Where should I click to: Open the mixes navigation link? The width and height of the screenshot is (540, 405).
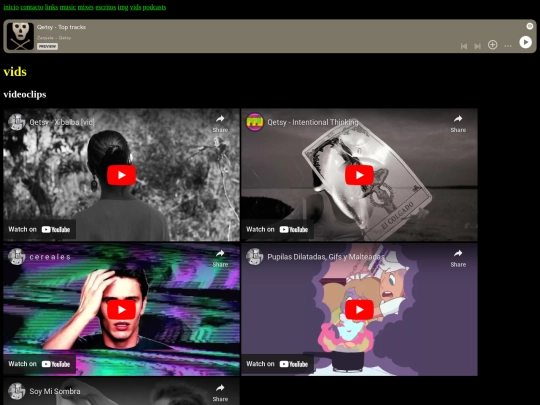[85, 7]
